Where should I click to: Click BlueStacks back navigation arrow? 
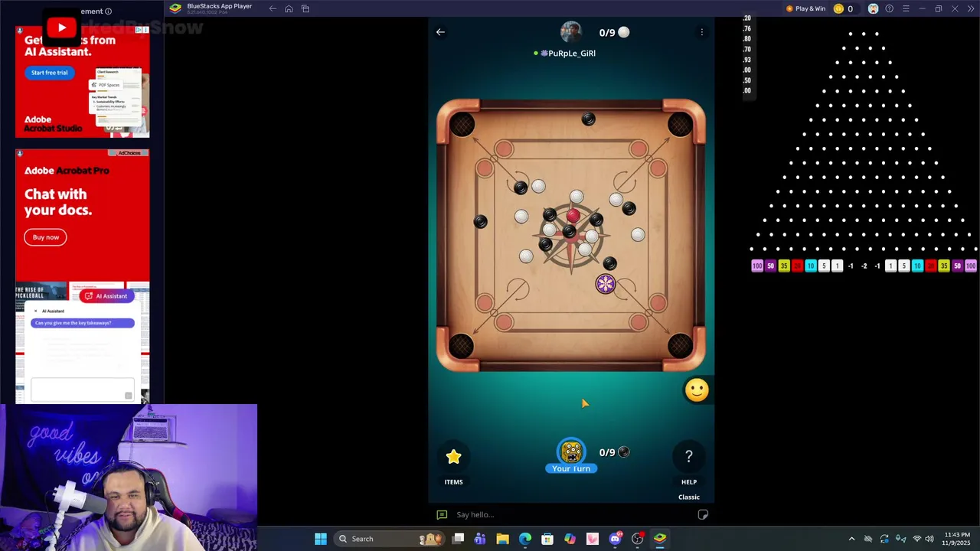tap(273, 8)
